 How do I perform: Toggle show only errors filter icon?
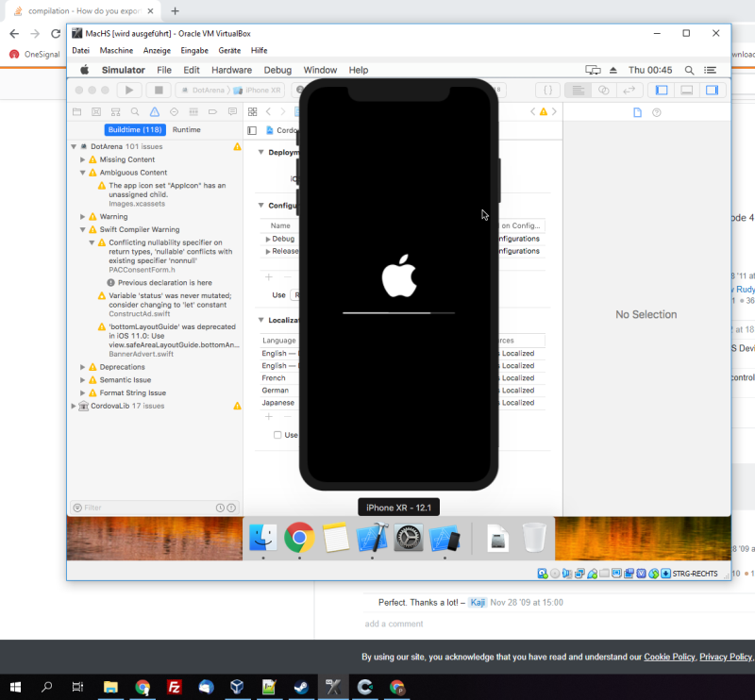231,508
